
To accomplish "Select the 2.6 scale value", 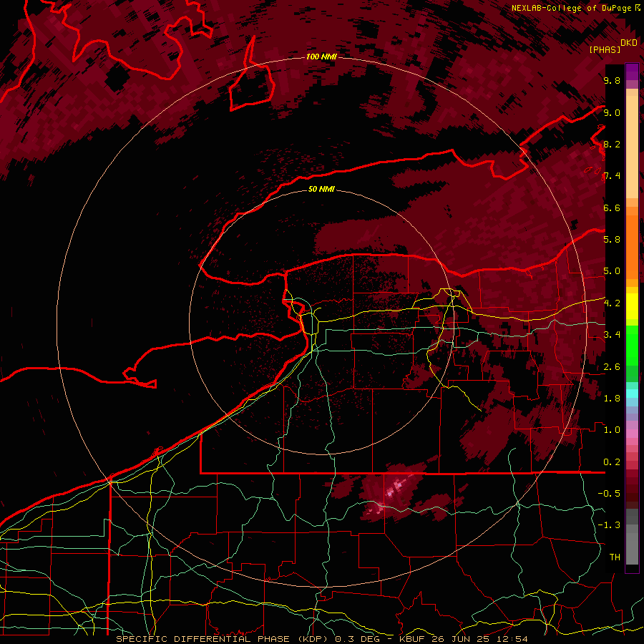I will [612, 366].
